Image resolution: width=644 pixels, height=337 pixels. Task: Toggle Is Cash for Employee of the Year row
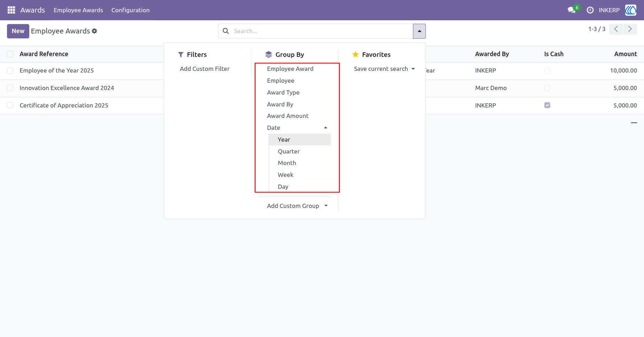tap(547, 70)
